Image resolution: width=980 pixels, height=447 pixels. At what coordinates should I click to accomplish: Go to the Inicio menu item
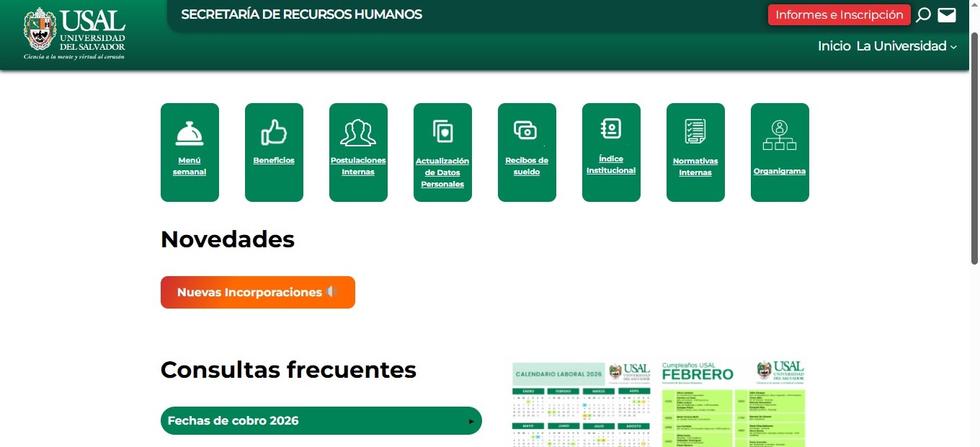[834, 46]
